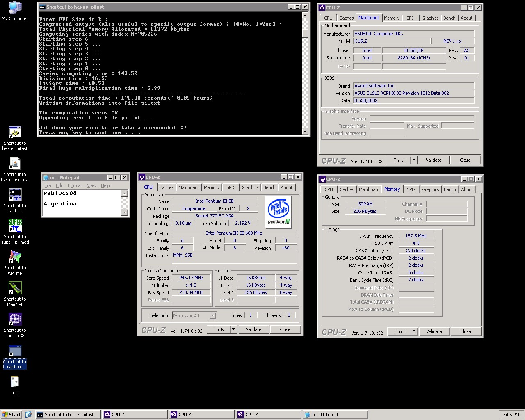
Task: Click the Code Name field Coppermine
Action: pos(194,208)
